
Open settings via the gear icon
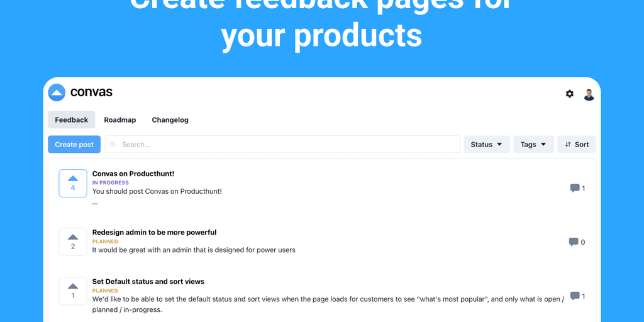(570, 94)
